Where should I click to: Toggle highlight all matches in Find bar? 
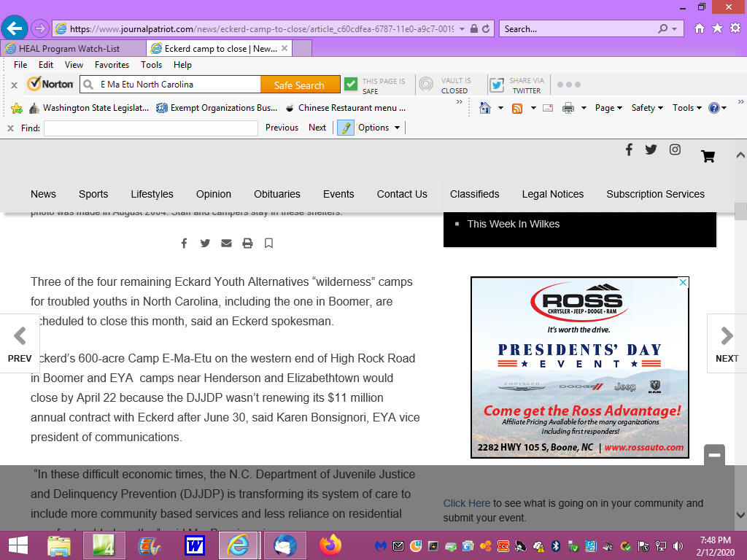point(346,128)
